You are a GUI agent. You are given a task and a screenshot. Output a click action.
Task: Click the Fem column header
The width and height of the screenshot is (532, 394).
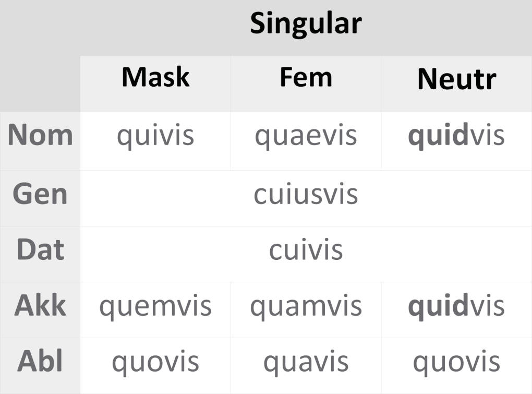tap(306, 77)
